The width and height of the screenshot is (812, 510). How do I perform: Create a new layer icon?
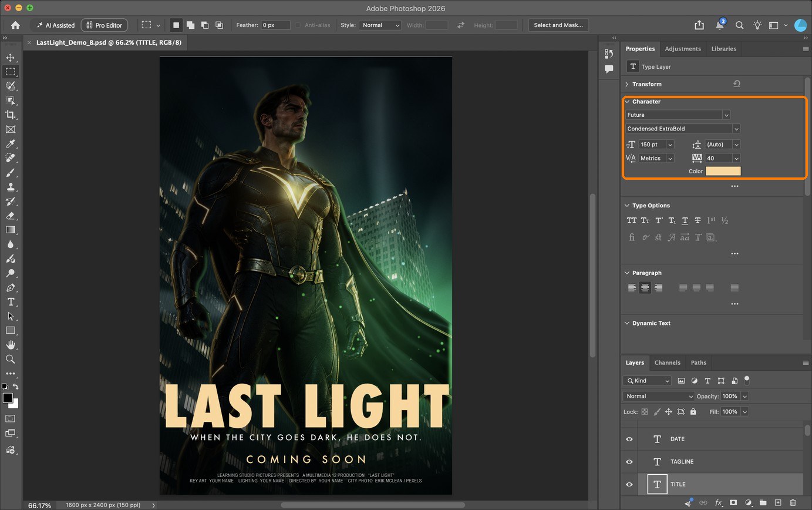pyautogui.click(x=778, y=503)
